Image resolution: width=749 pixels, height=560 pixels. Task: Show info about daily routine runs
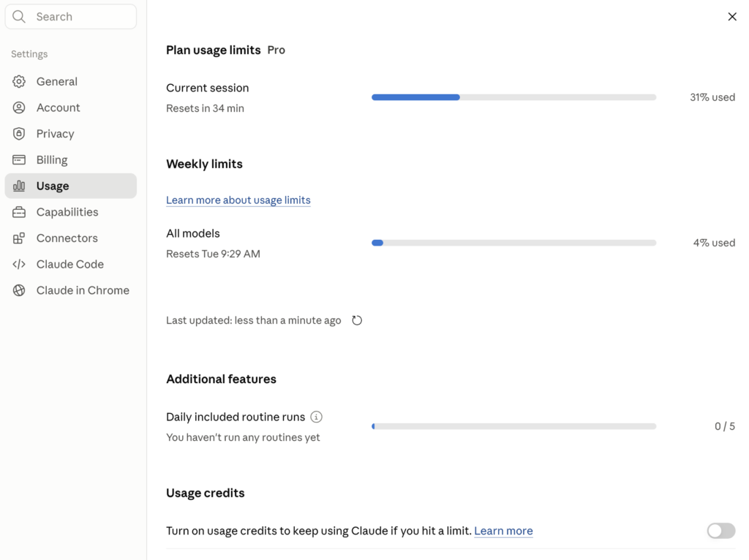point(316,417)
